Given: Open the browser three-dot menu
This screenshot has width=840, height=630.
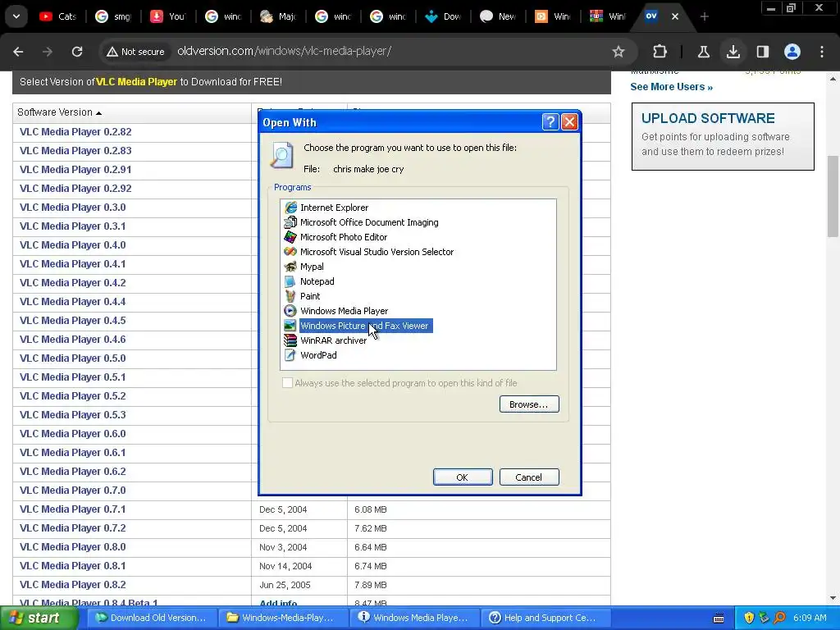Looking at the screenshot, I should [x=822, y=52].
